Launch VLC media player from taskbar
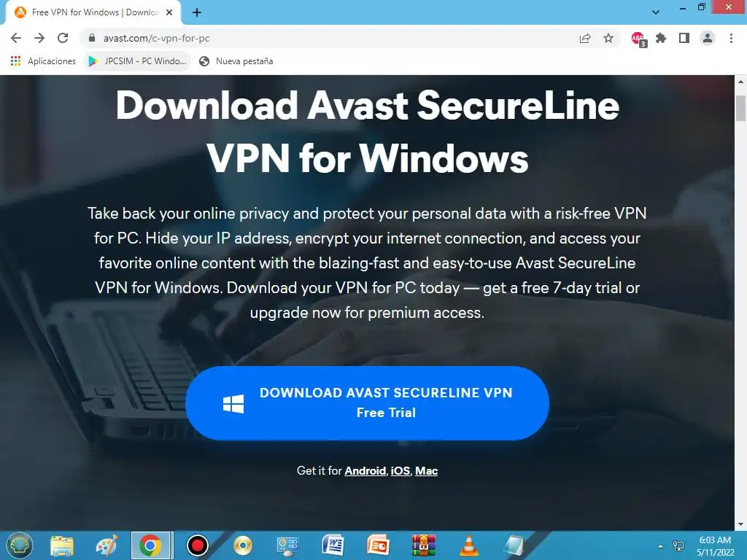The image size is (747, 560). click(469, 545)
